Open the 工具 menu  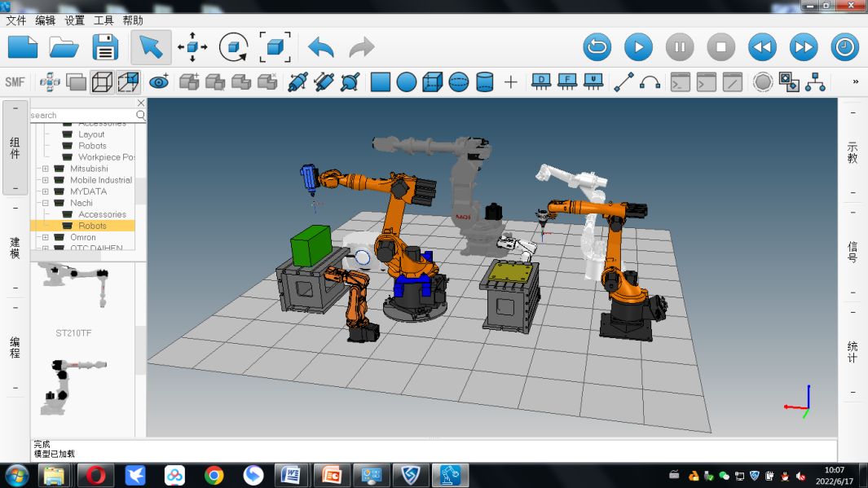pos(104,20)
